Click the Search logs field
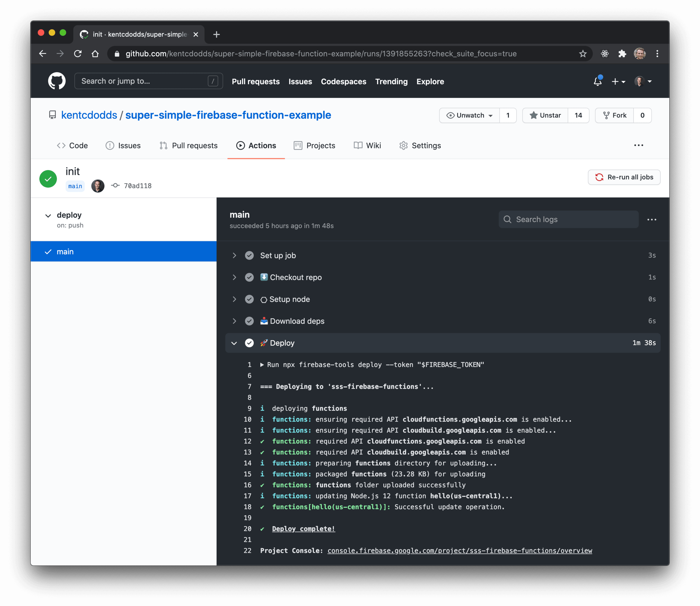Image resolution: width=700 pixels, height=606 pixels. coord(568,219)
